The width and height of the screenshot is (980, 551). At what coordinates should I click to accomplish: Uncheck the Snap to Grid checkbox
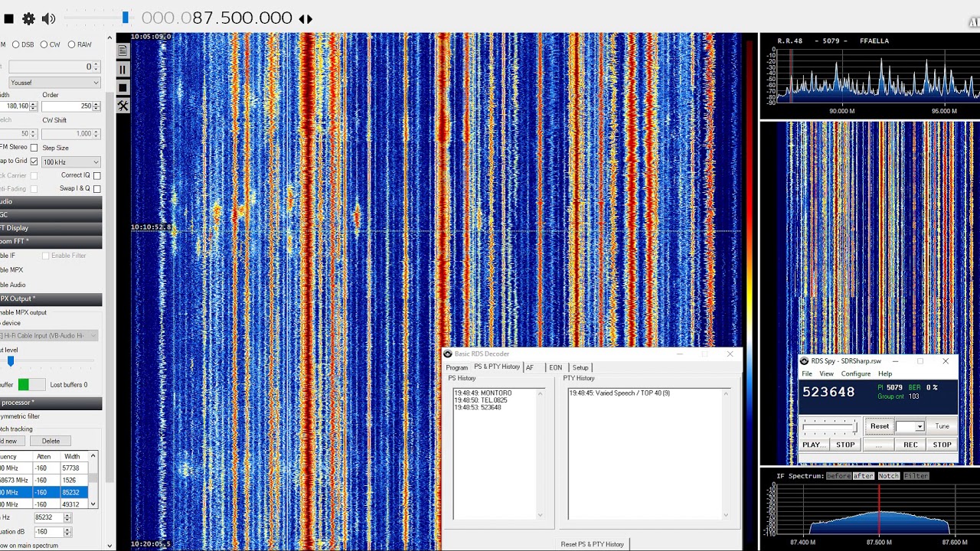(34, 161)
